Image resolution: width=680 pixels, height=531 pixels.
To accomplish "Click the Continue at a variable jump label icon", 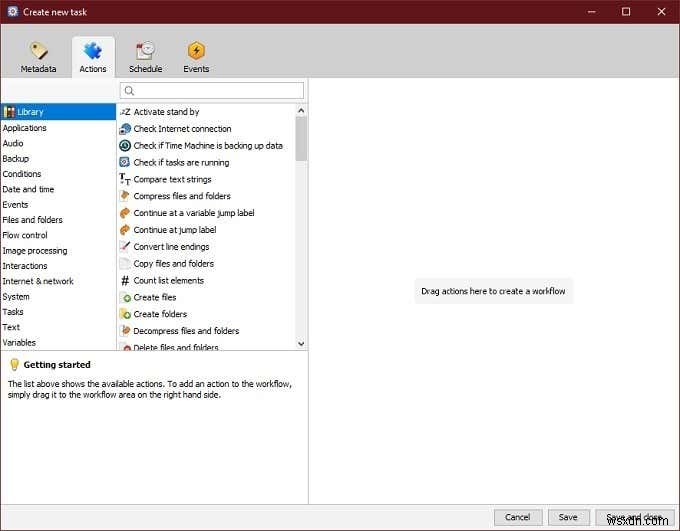I will pyautogui.click(x=125, y=213).
